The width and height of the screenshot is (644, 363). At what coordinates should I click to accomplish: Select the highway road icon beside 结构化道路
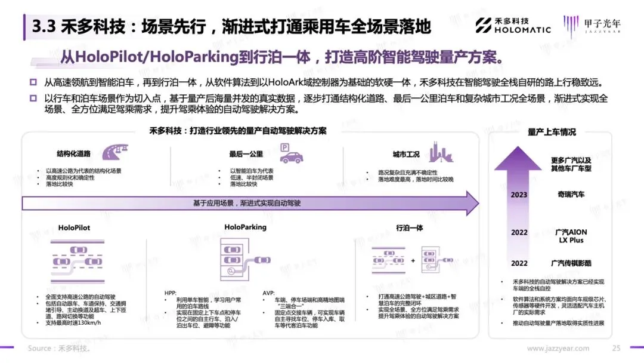pyautogui.click(x=115, y=152)
